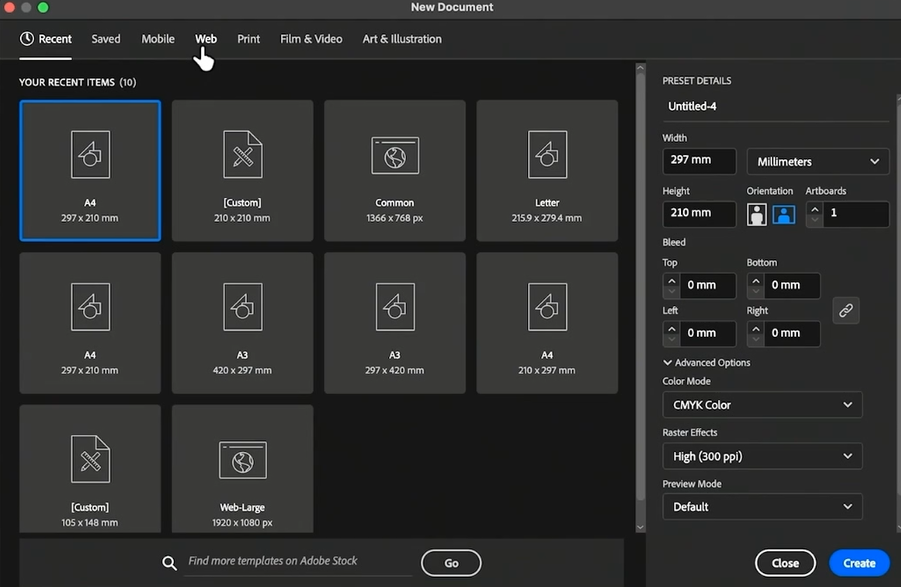The image size is (901, 587).
Task: Increase the Right bleed value
Action: [x=756, y=329]
